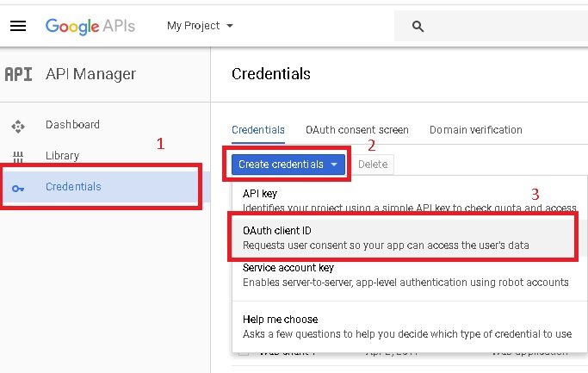The image size is (588, 373).
Task: Open the hamburger navigation menu
Action: click(x=18, y=26)
